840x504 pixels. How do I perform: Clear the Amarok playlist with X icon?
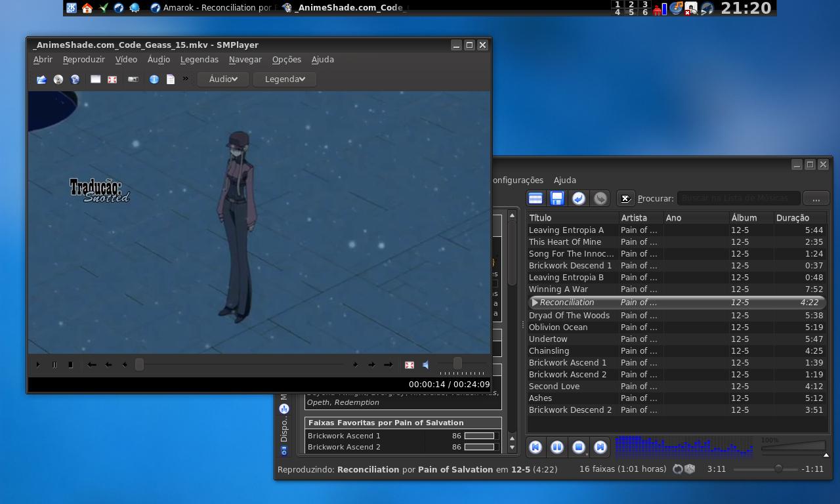coord(626,198)
